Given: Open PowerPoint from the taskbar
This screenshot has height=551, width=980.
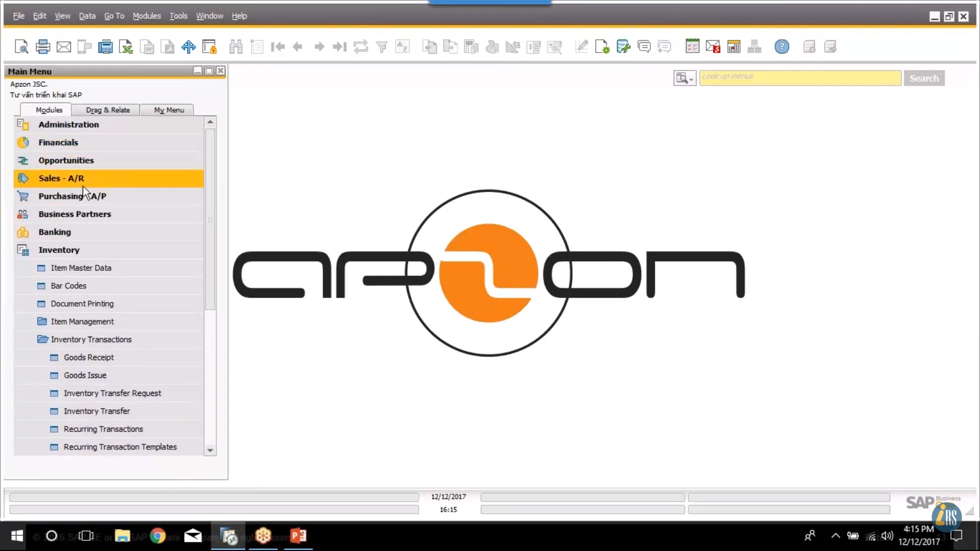Looking at the screenshot, I should (298, 536).
